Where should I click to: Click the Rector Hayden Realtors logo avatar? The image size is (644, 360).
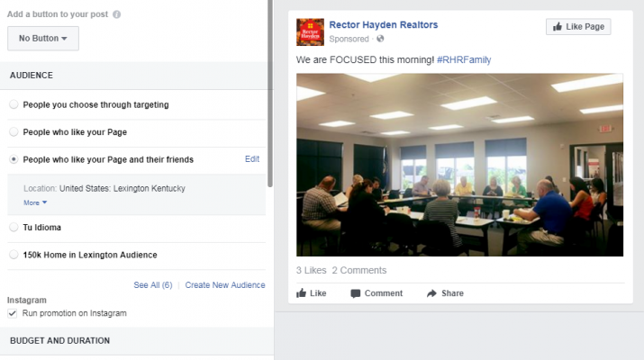click(310, 32)
